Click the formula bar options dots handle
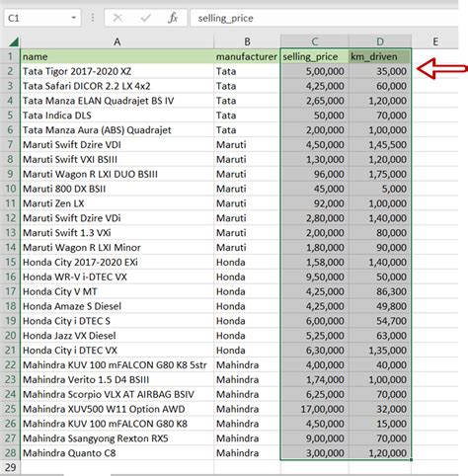The width and height of the screenshot is (468, 476). point(93,18)
